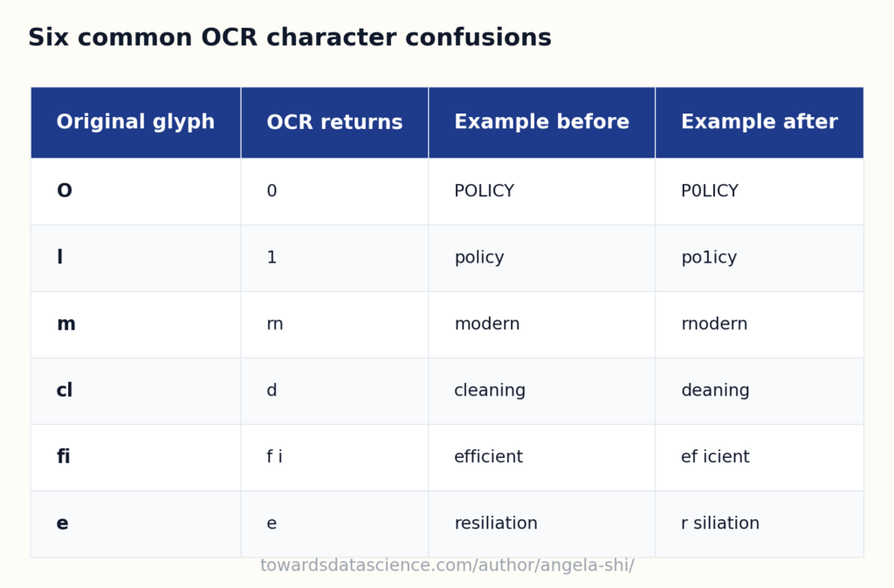Screen dimensions: 894x588
Task: Open the towardsdatascience.com author link
Action: pyautogui.click(x=447, y=565)
